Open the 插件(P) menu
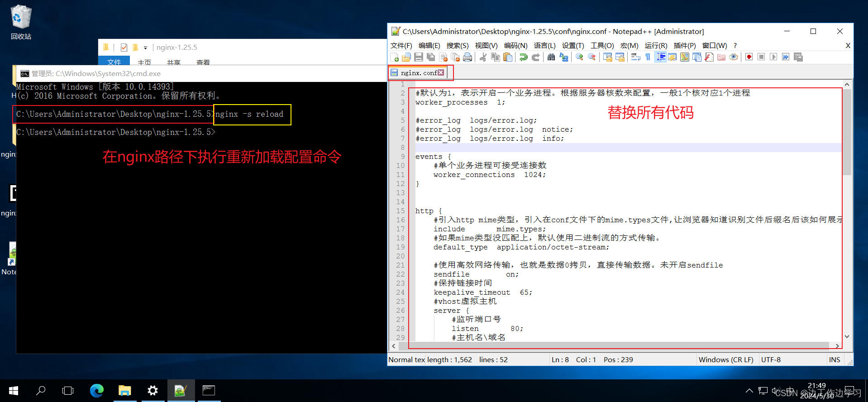 click(685, 46)
